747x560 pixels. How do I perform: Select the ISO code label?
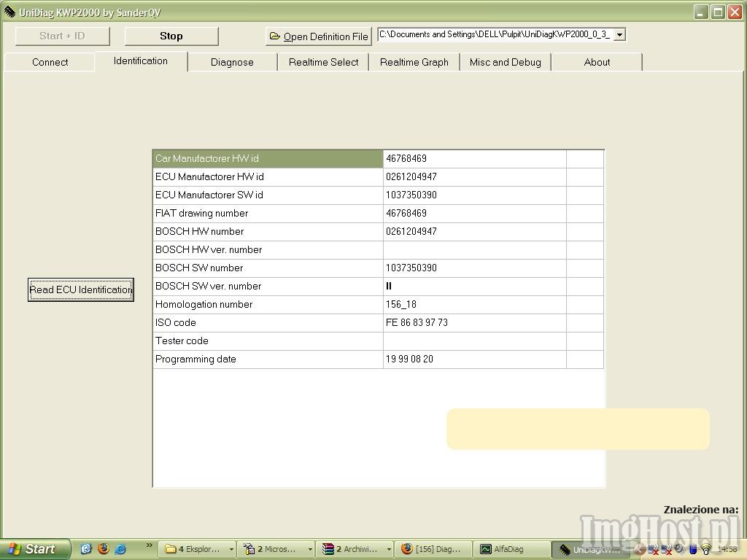[175, 322]
